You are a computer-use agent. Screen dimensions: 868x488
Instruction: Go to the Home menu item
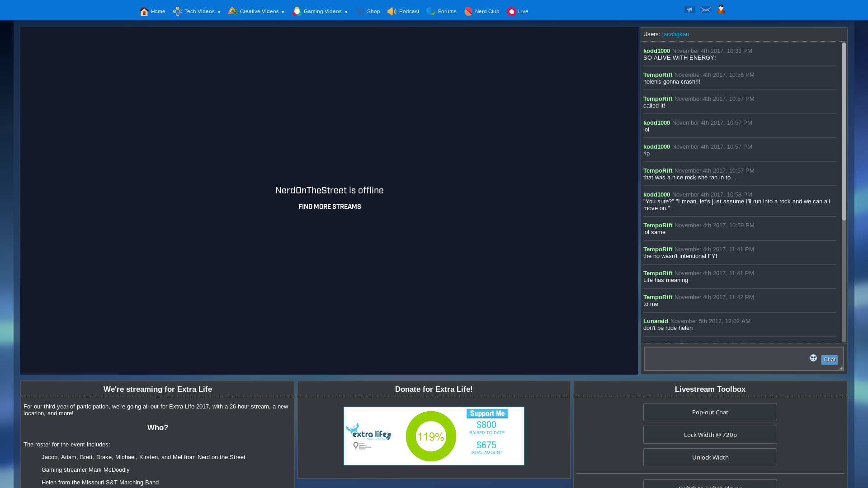click(152, 12)
